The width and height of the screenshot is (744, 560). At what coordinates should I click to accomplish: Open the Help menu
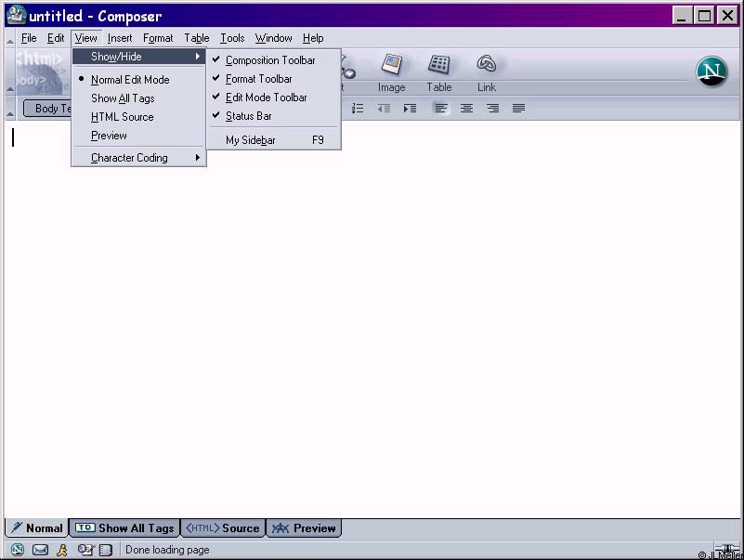point(313,38)
